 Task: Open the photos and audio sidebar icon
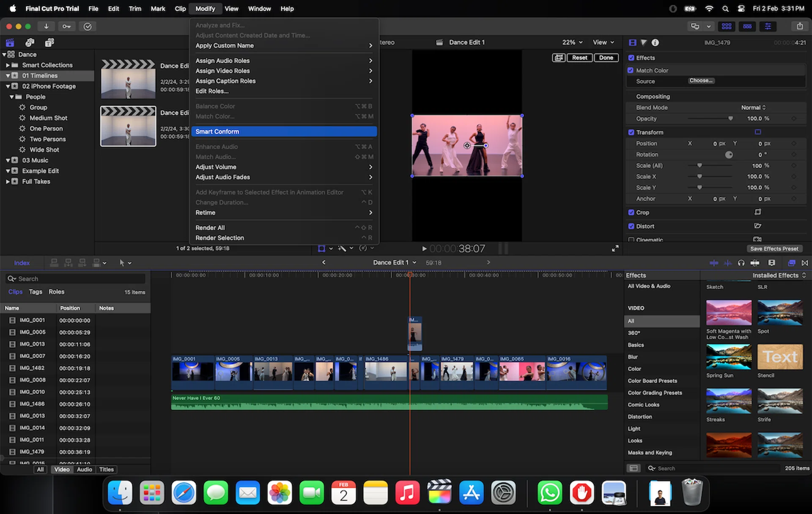pos(30,42)
